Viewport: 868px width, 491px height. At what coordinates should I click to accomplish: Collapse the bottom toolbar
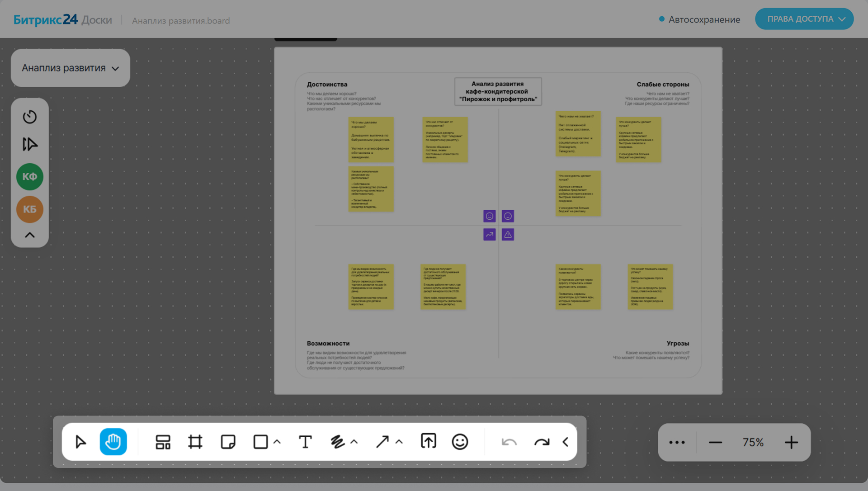pos(565,442)
